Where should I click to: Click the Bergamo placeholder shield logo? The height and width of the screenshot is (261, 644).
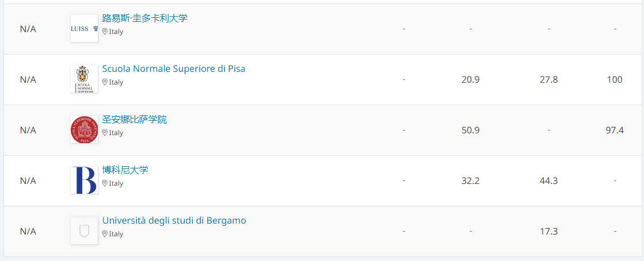tap(84, 231)
